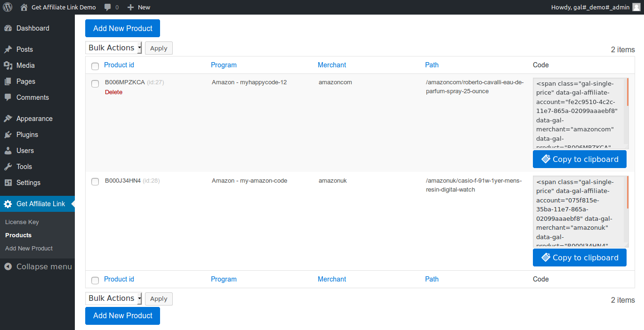Click the Tools wrench icon
The image size is (644, 330).
[8, 167]
